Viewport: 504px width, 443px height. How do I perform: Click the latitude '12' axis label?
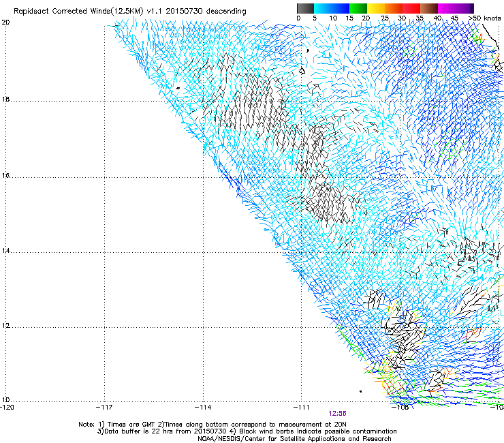tap(5, 325)
